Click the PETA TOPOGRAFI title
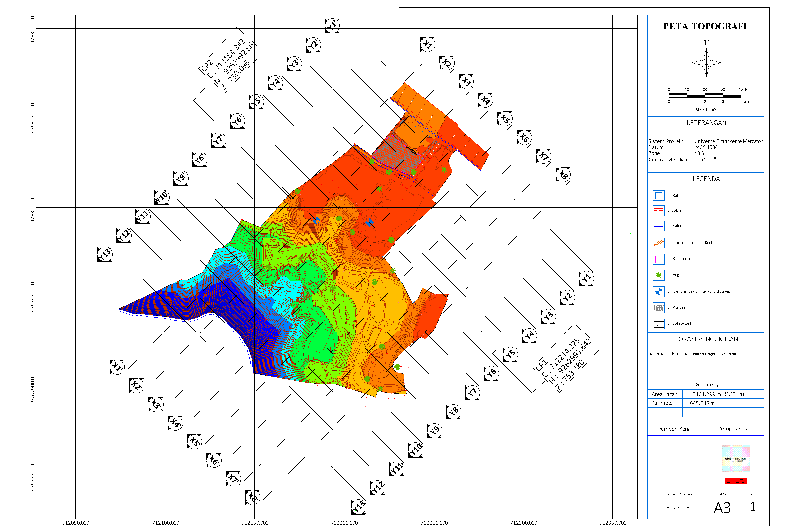The height and width of the screenshot is (532, 798). click(x=705, y=26)
